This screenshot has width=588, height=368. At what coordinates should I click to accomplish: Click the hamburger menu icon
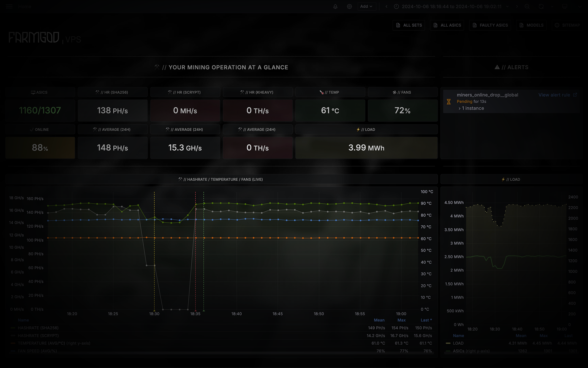9,6
